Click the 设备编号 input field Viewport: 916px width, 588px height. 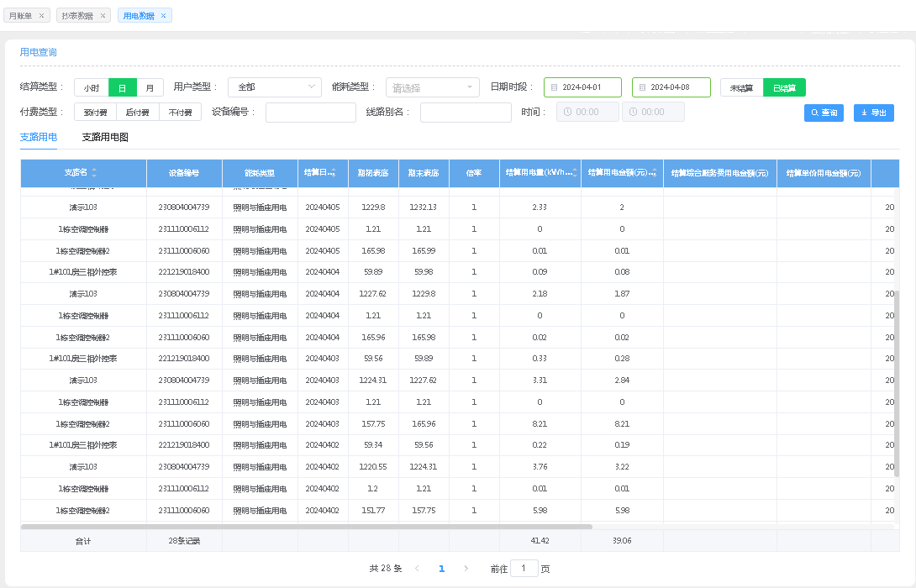311,113
